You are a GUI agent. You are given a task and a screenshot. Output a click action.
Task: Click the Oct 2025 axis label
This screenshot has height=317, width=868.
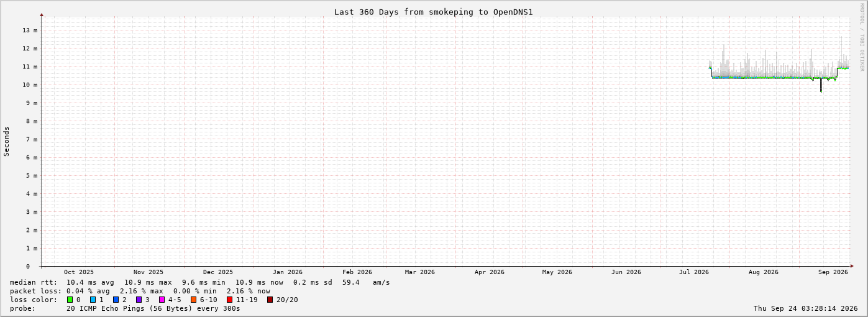coord(79,272)
